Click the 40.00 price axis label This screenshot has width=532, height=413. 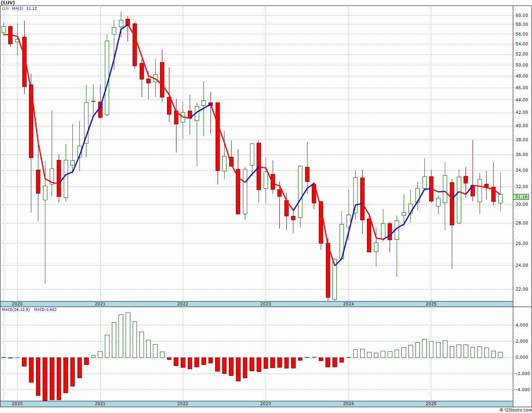pyautogui.click(x=521, y=126)
